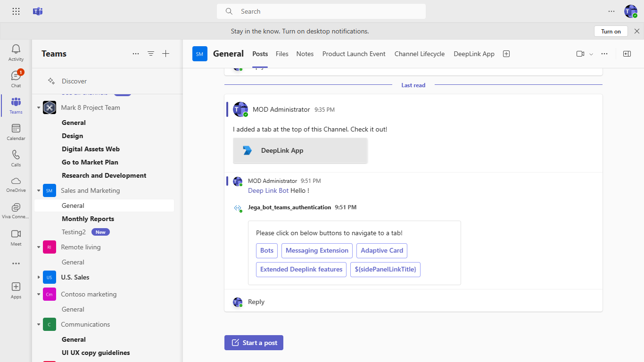Image resolution: width=644 pixels, height=362 pixels.
Task: Open the Apps store icon
Action: [16, 290]
